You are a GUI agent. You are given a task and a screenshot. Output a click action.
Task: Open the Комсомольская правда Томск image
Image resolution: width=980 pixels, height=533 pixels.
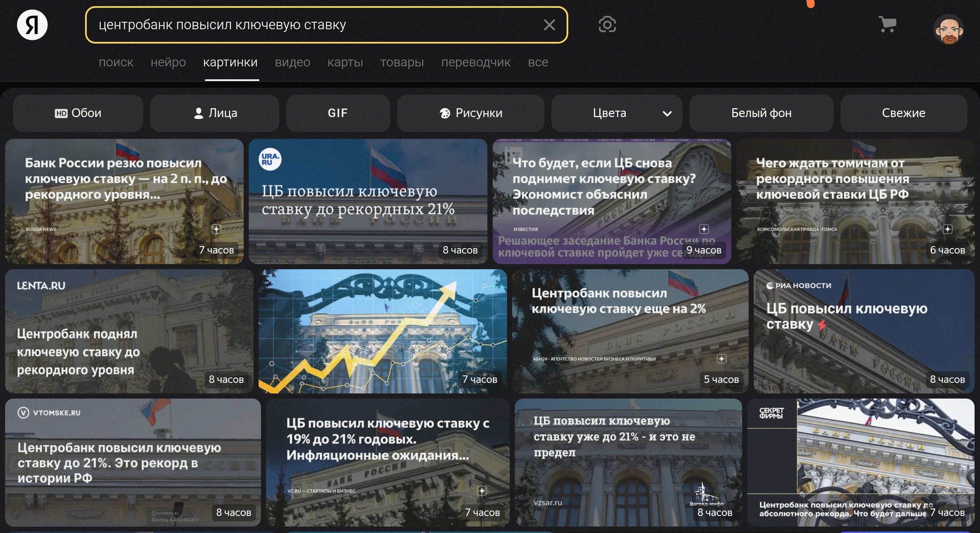855,201
